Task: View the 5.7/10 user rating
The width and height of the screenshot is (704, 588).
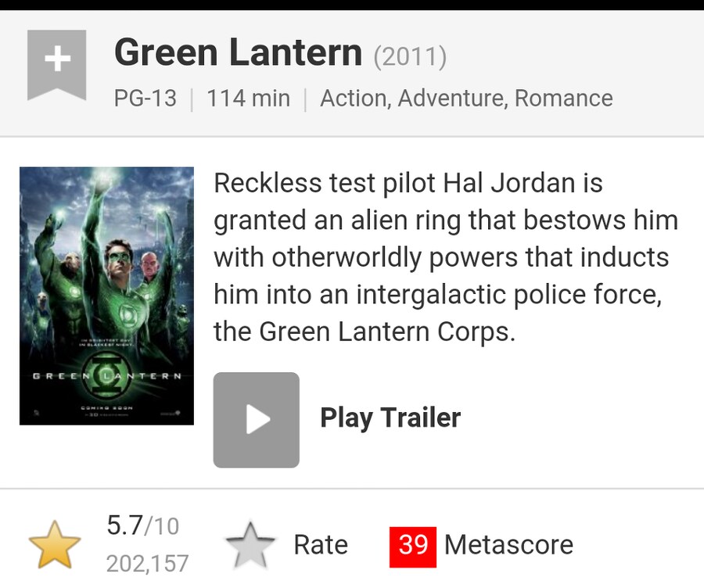Action: coord(143,525)
